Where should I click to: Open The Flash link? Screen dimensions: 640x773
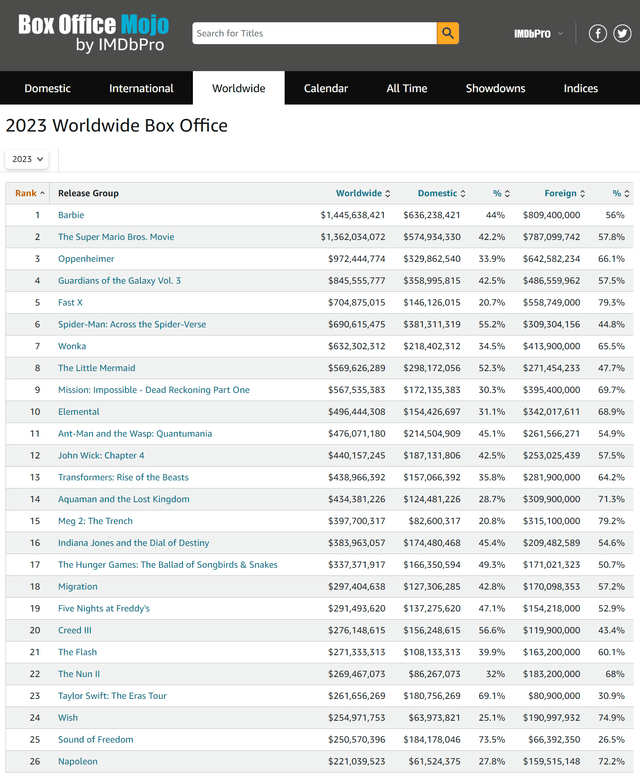pyautogui.click(x=77, y=652)
